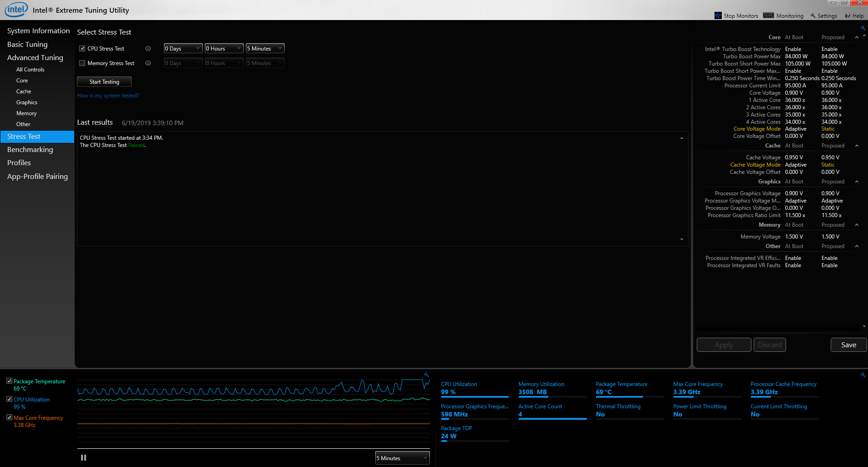Pause the monitoring graph
The width and height of the screenshot is (868, 467).
tap(83, 457)
